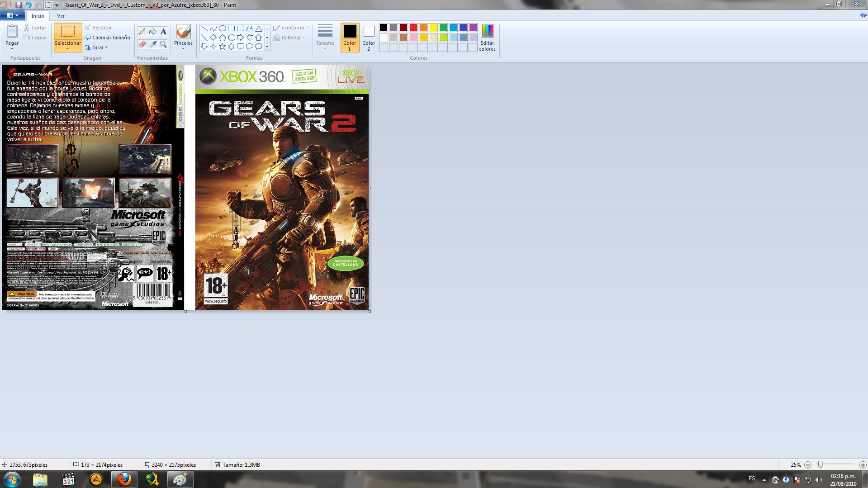Click Cambiar tamaño resize button
Viewport: 868px width, 488px height.
[108, 38]
